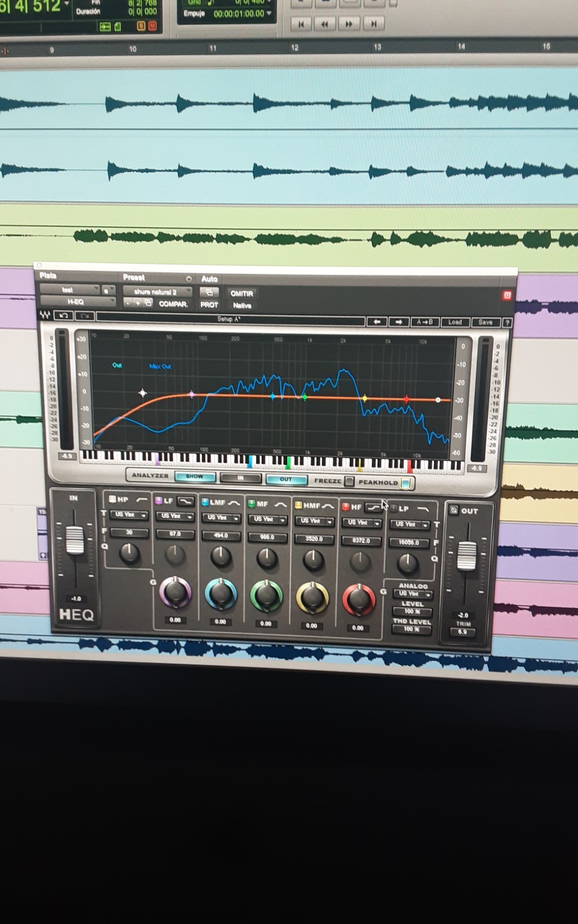
Task: Toggle the red HF band enable square
Action: (x=346, y=507)
